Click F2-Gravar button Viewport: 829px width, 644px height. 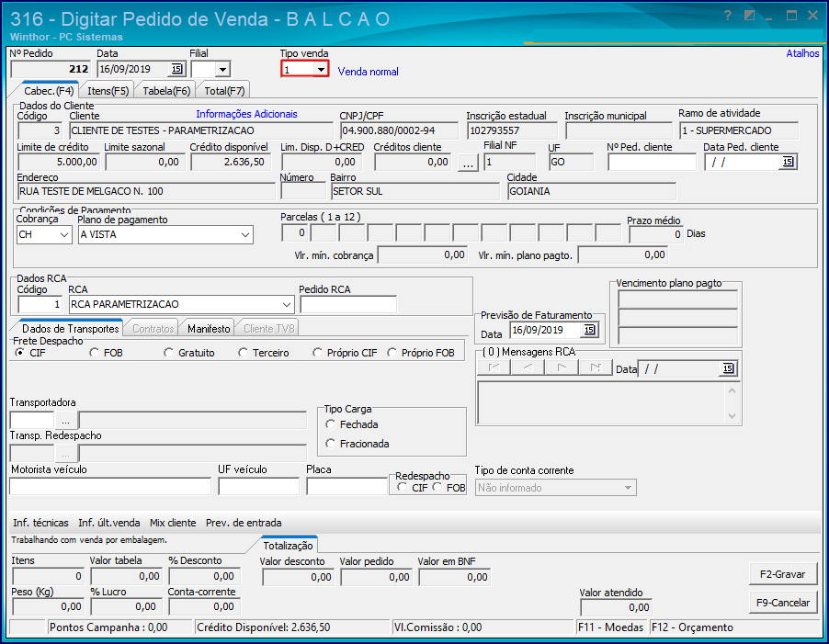pyautogui.click(x=783, y=574)
